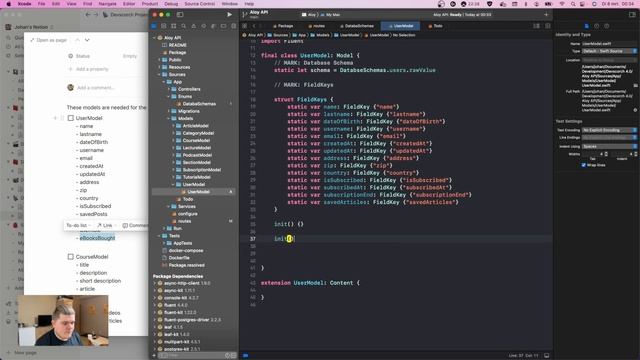This screenshot has width=640, height=360.
Task: Click the webcam video thumbnail
Action: pyautogui.click(x=63, y=320)
